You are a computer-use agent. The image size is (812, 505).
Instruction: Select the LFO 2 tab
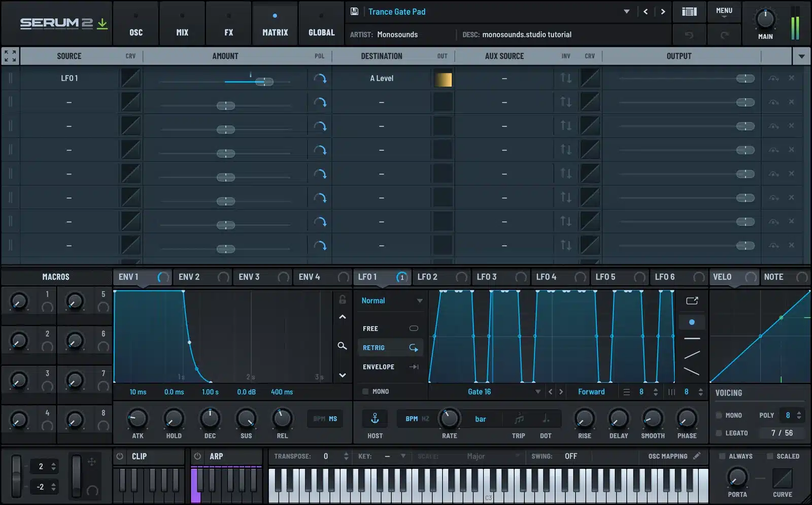442,277
